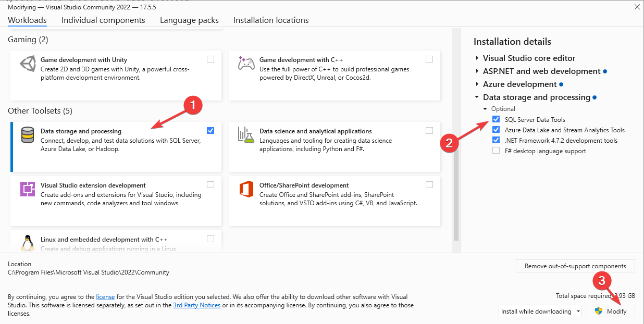Open the license link
Image resolution: width=644 pixels, height=324 pixels.
[x=105, y=296]
